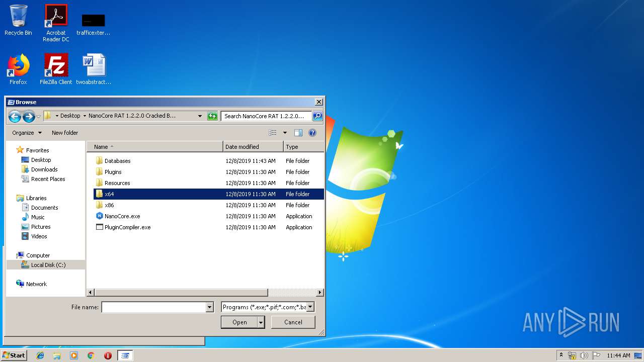
Task: Open Internet Explorer from the taskbar
Action: (40, 355)
